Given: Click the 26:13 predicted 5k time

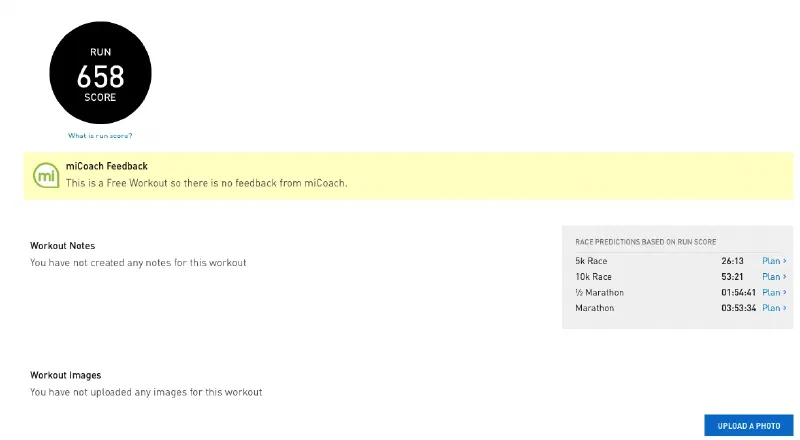Looking at the screenshot, I should (x=732, y=261).
